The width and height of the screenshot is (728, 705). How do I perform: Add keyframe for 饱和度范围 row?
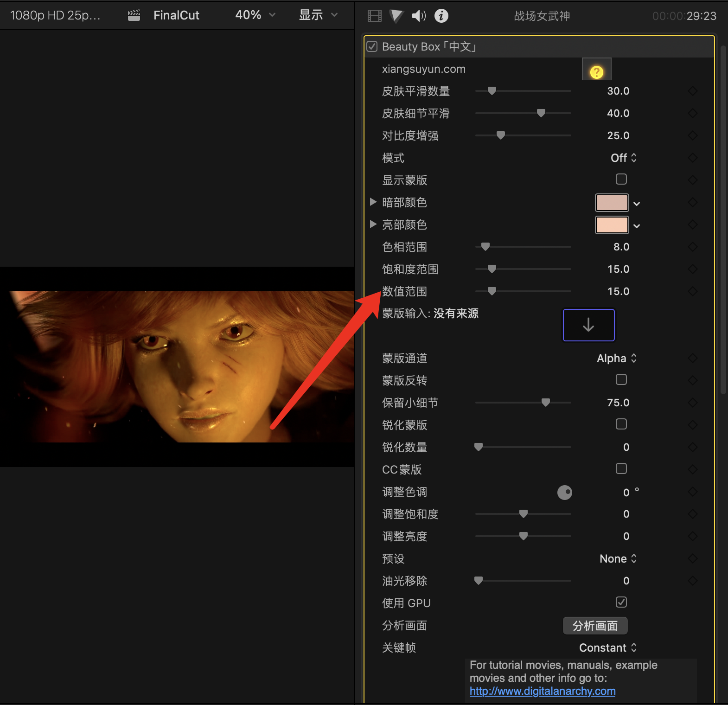(693, 269)
